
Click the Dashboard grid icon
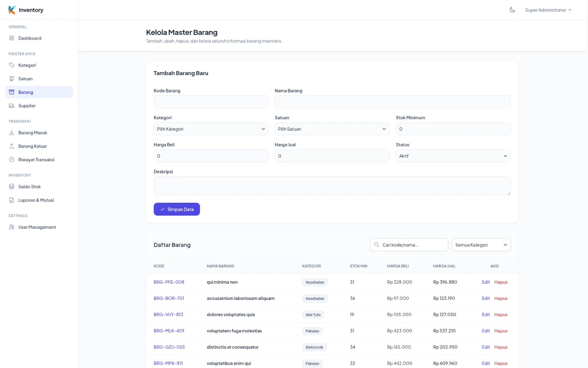12,38
